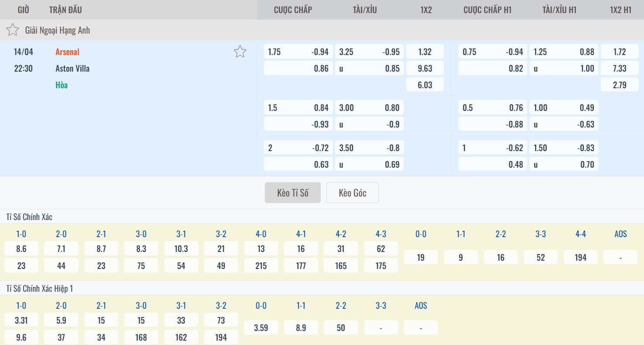The height and width of the screenshot is (345, 644).
Task: Star the Giải Ngoại Hạng Anh league
Action: [x=13, y=30]
